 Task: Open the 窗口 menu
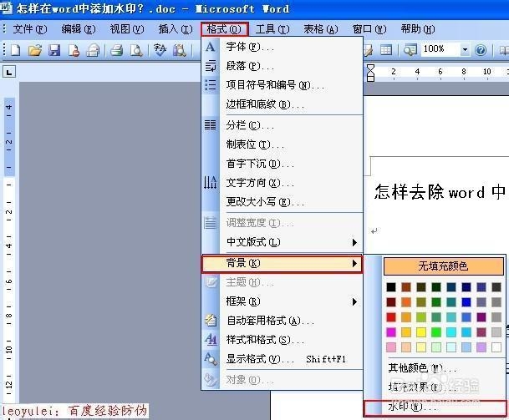[x=369, y=29]
